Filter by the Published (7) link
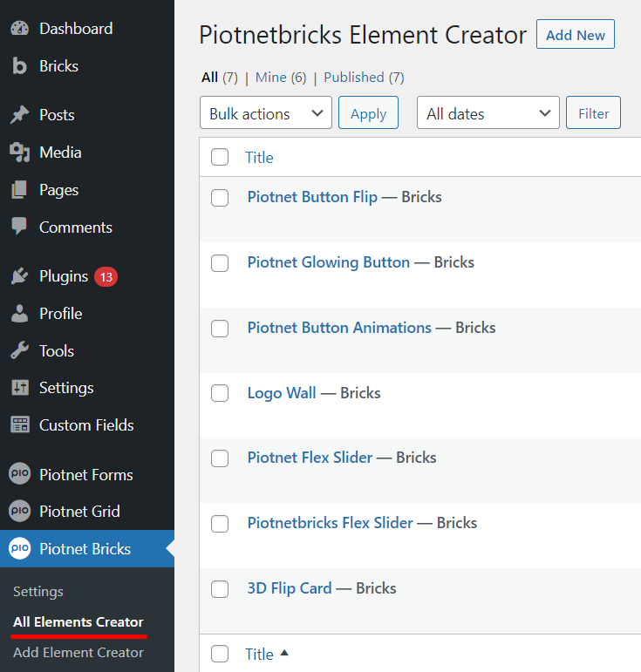641x672 pixels. (x=364, y=78)
